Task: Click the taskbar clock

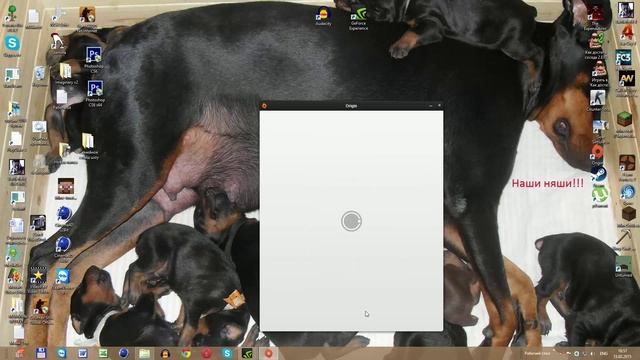Action: (x=623, y=353)
